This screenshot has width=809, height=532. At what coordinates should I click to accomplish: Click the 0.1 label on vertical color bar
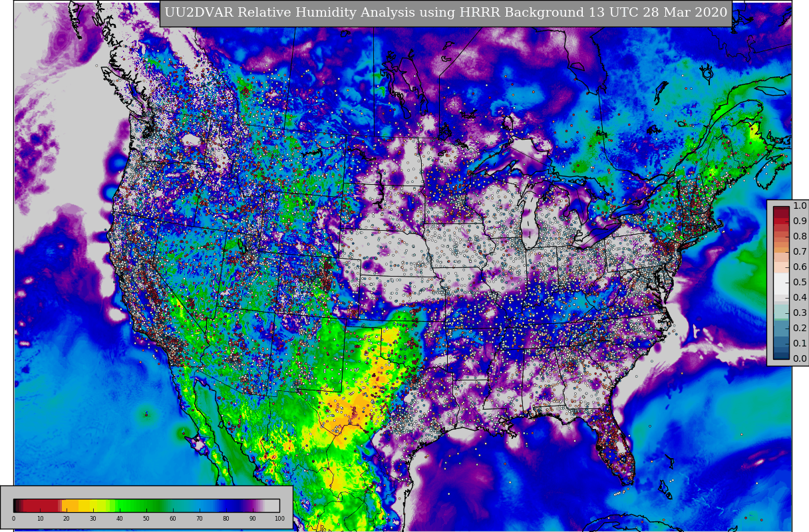click(x=799, y=343)
